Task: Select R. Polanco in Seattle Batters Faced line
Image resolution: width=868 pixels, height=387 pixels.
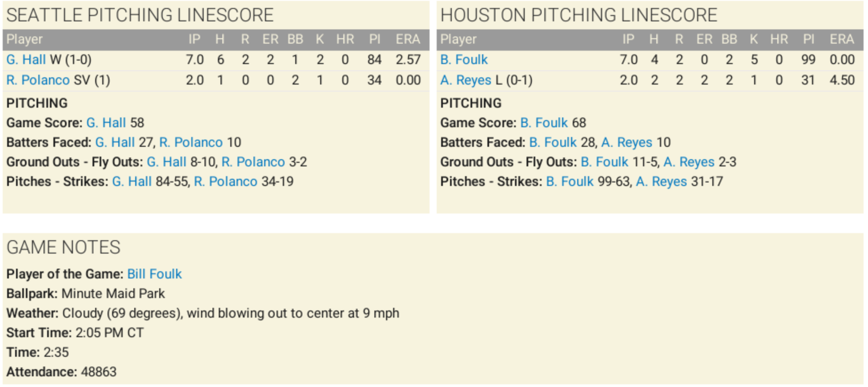Action: click(x=191, y=142)
